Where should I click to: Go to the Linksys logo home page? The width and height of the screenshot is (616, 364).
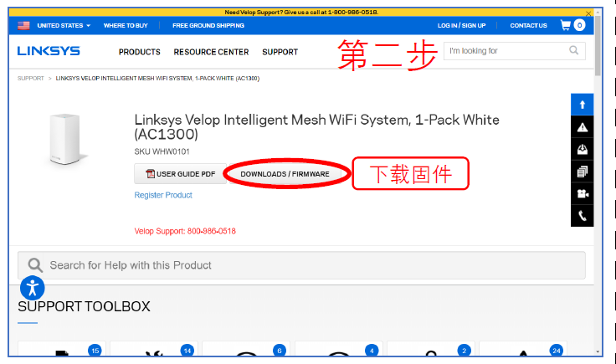coord(49,51)
